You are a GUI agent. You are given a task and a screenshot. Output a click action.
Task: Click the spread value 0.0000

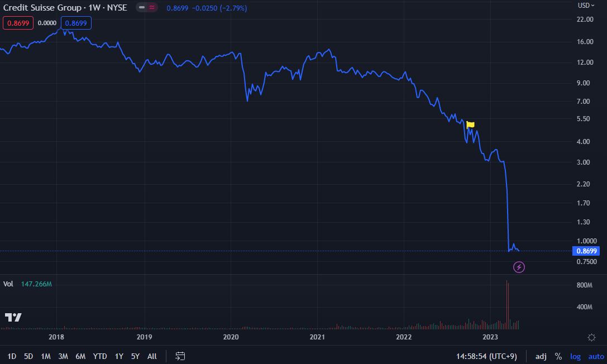click(47, 23)
